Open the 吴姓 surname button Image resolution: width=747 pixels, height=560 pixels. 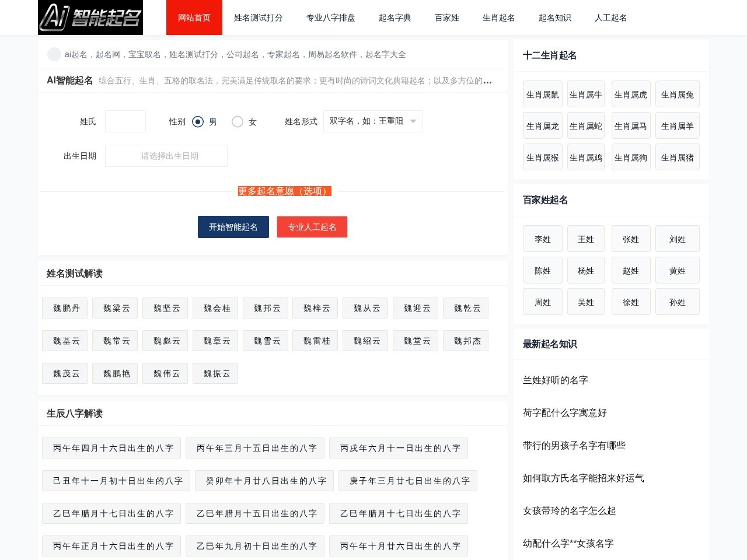pyautogui.click(x=586, y=302)
